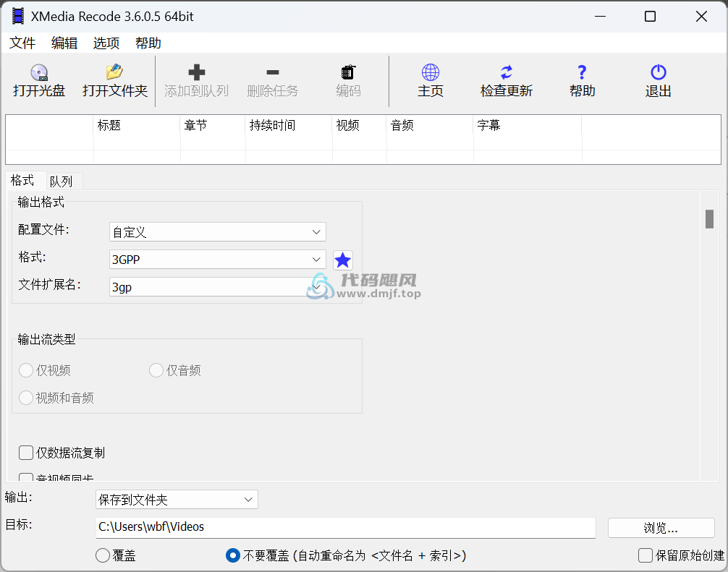Click the Open Folder (打开文件夹) toolbar icon
The width and height of the screenshot is (728, 572).
114,72
